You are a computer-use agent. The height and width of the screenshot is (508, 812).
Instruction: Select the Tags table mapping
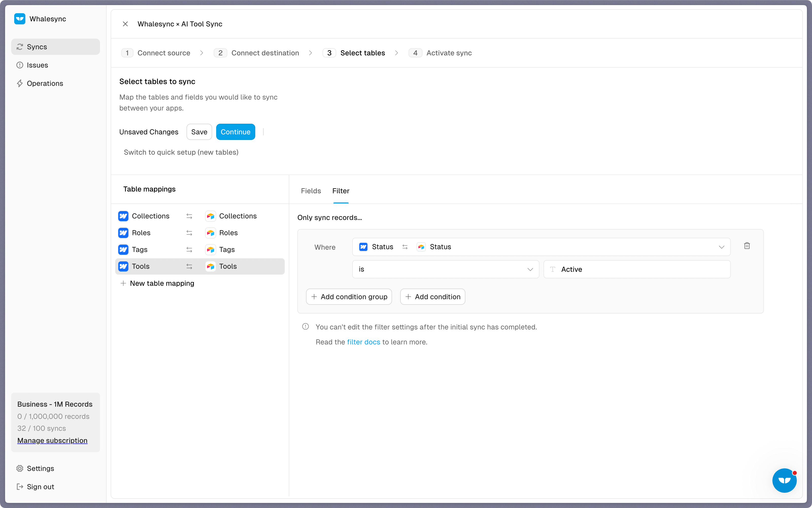click(x=200, y=250)
